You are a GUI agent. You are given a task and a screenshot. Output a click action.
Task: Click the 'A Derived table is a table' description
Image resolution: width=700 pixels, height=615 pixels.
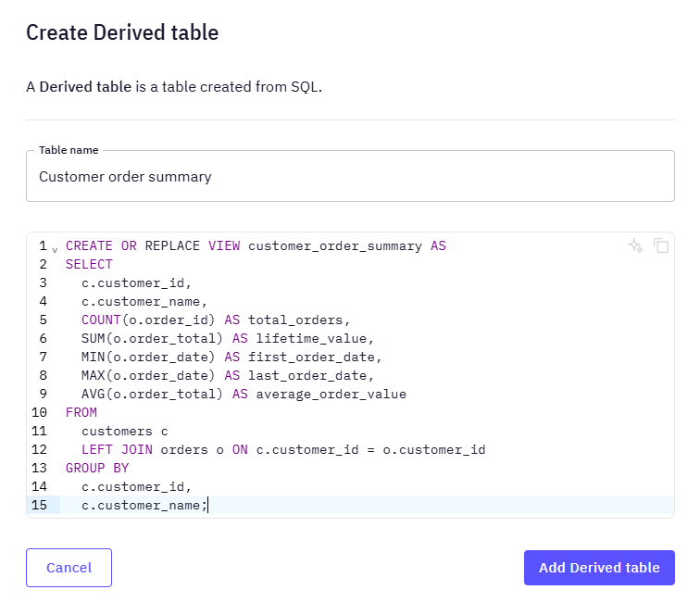point(174,87)
